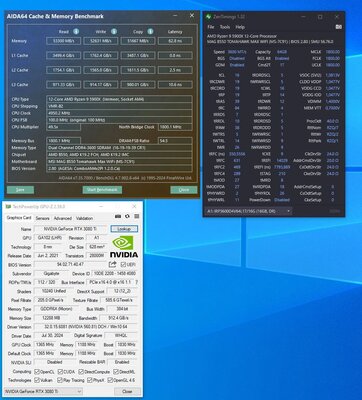Screen dimensions: 362x400
Task: Open the GPU-Z hamburger menu icon
Action: click(x=136, y=216)
